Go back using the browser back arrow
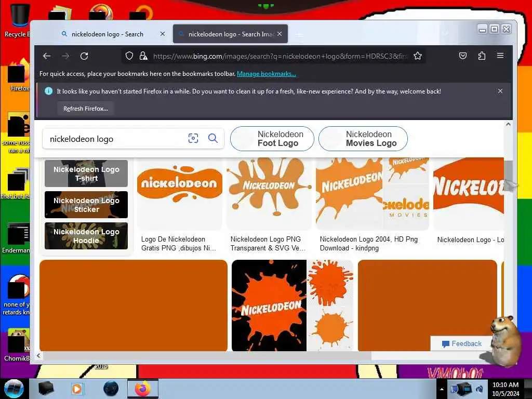The image size is (532, 399). [x=47, y=56]
